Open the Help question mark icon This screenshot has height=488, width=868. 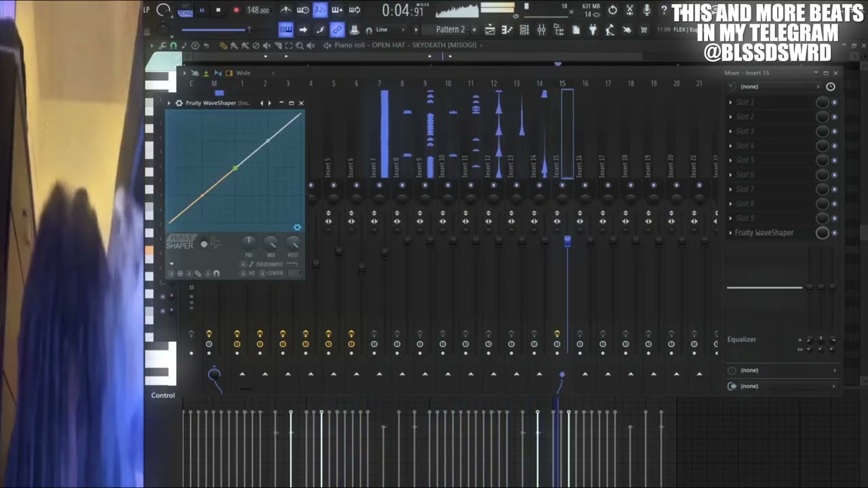pyautogui.click(x=664, y=10)
